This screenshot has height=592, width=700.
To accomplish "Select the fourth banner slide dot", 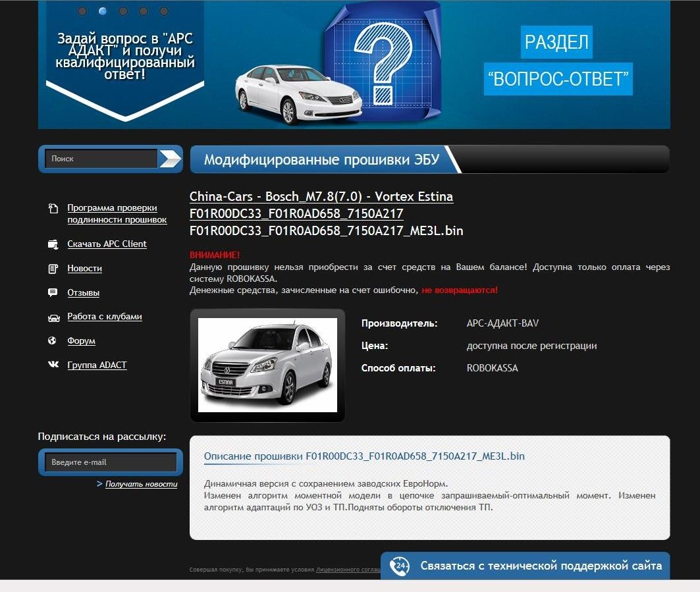I will tap(144, 11).
